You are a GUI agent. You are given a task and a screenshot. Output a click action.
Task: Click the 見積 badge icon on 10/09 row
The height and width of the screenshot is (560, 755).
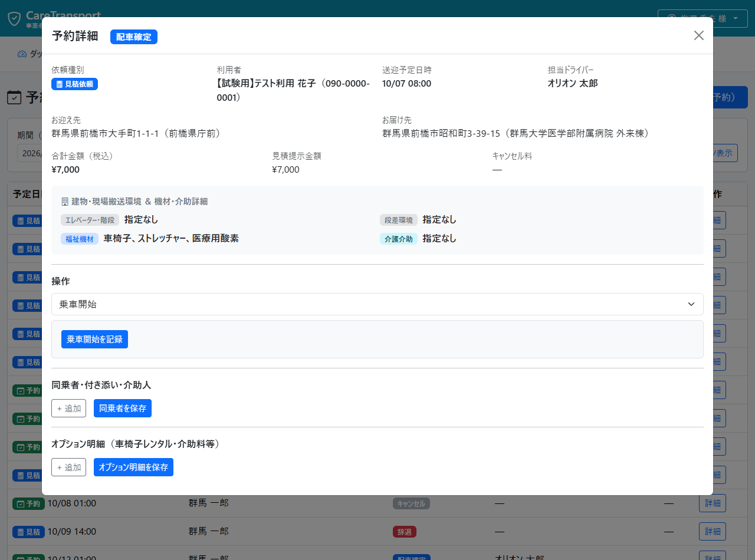point(20,532)
